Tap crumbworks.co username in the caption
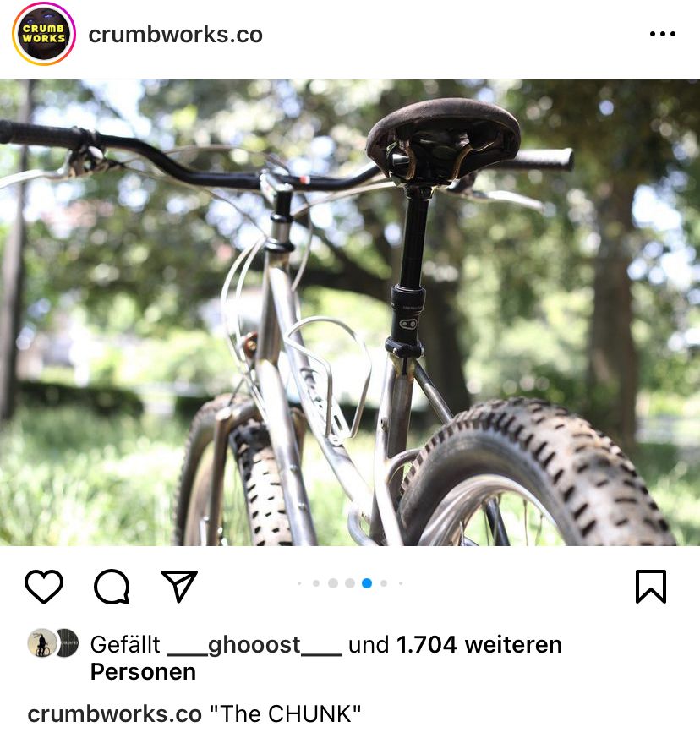Screen dimensions: 700x749 (x=115, y=714)
